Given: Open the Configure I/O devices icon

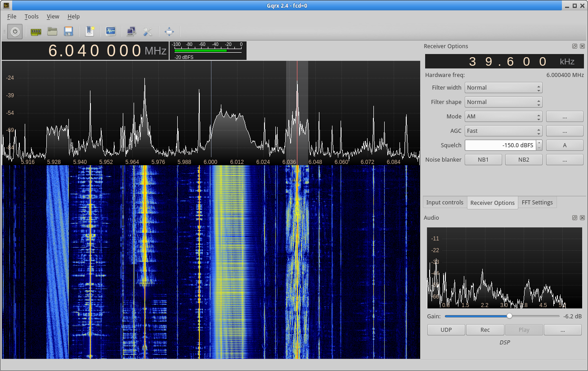Looking at the screenshot, I should coord(36,31).
